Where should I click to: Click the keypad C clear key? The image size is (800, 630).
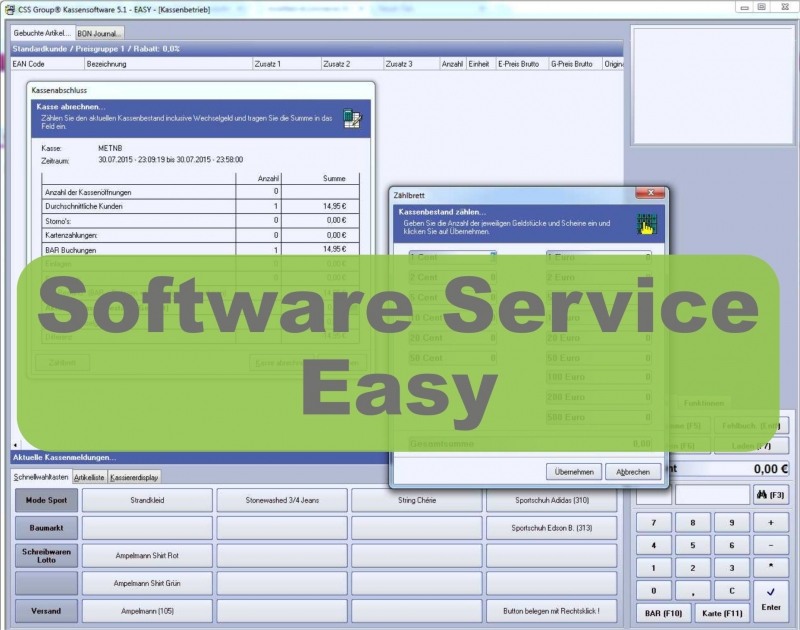click(x=732, y=591)
